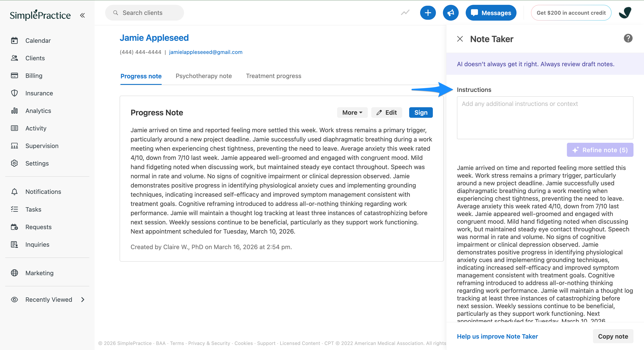Image resolution: width=644 pixels, height=350 pixels.
Task: Switch to the Psychotherapy note tab
Action: [x=204, y=76]
